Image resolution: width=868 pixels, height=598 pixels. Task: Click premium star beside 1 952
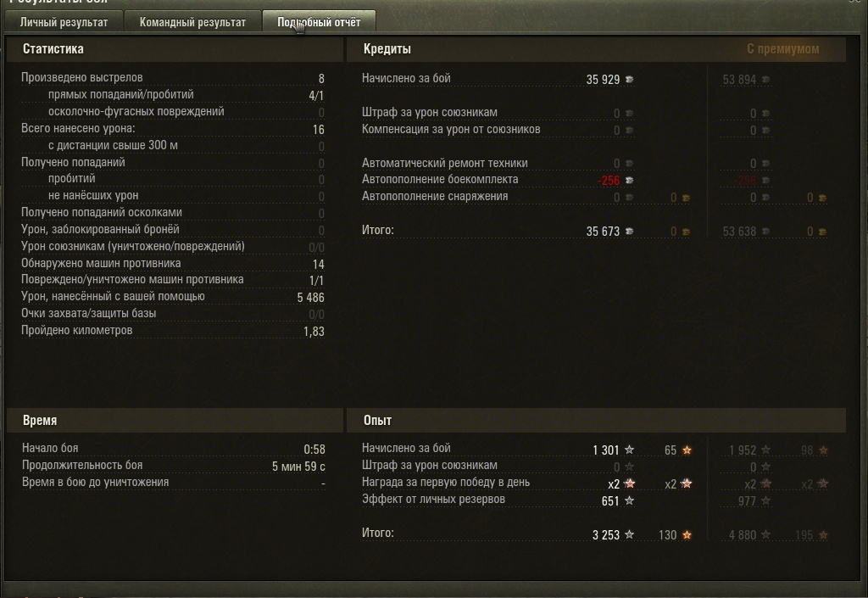pos(765,450)
